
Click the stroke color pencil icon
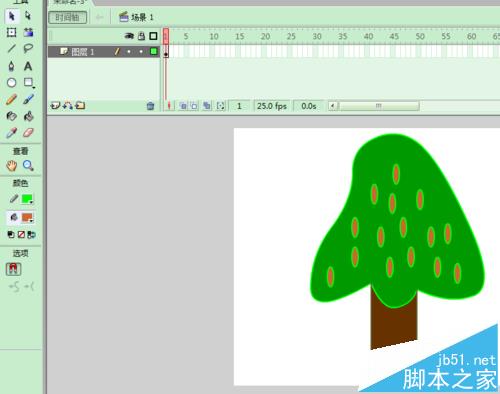(x=14, y=199)
